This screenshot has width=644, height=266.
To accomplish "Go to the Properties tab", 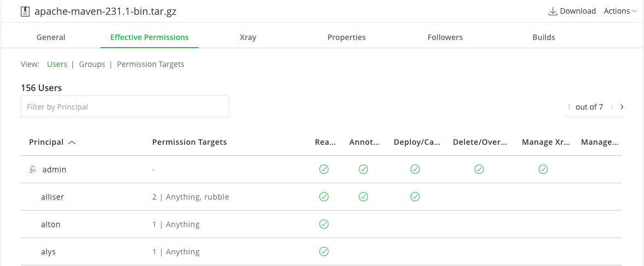I will click(347, 37).
